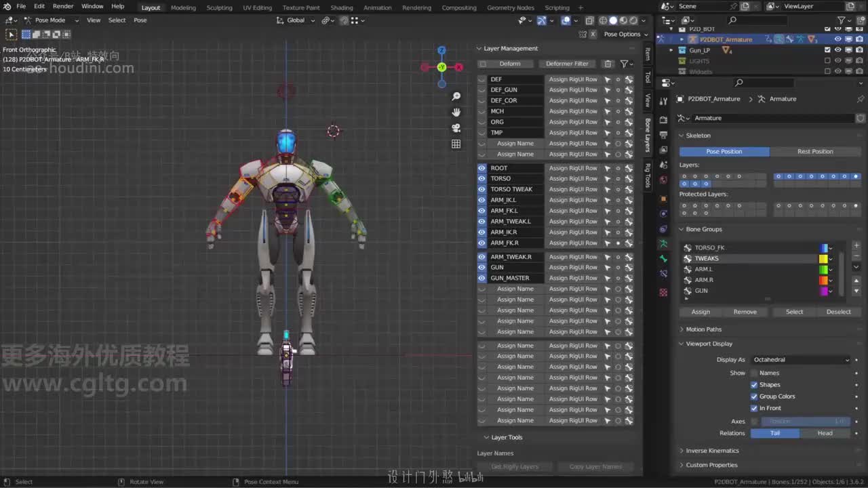Enable the Names display checkbox

click(754, 373)
